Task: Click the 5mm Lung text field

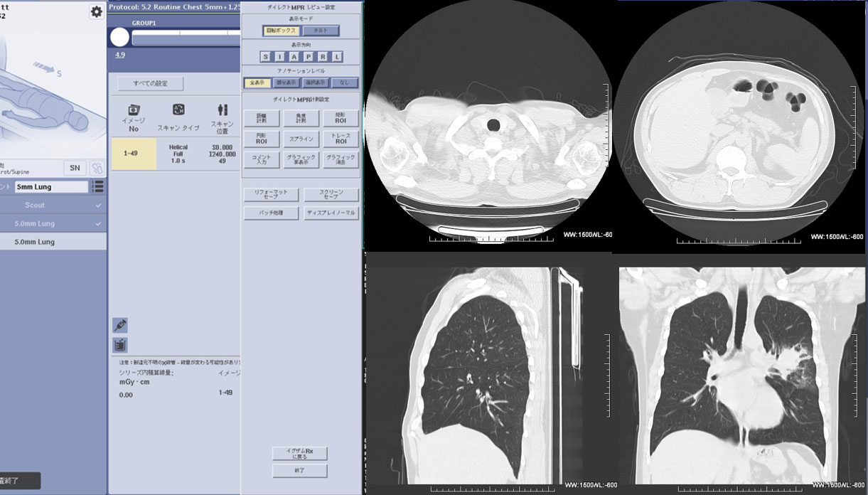Action: coord(52,187)
